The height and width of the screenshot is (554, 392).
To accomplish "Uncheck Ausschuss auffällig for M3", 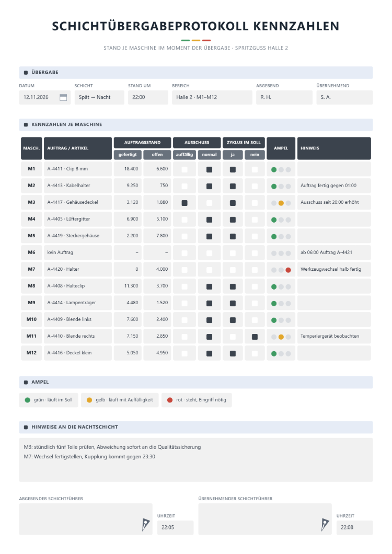I will 185,203.
